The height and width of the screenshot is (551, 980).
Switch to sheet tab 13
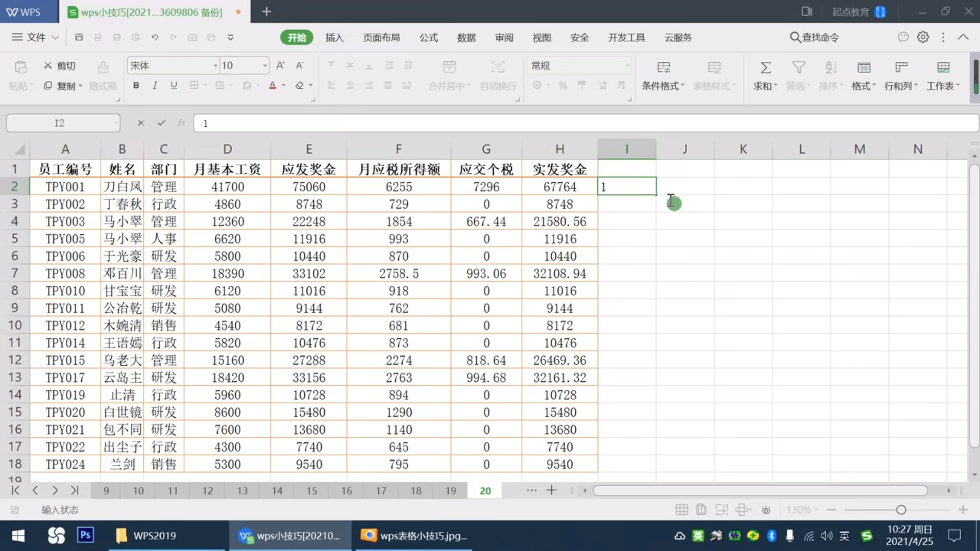click(242, 490)
